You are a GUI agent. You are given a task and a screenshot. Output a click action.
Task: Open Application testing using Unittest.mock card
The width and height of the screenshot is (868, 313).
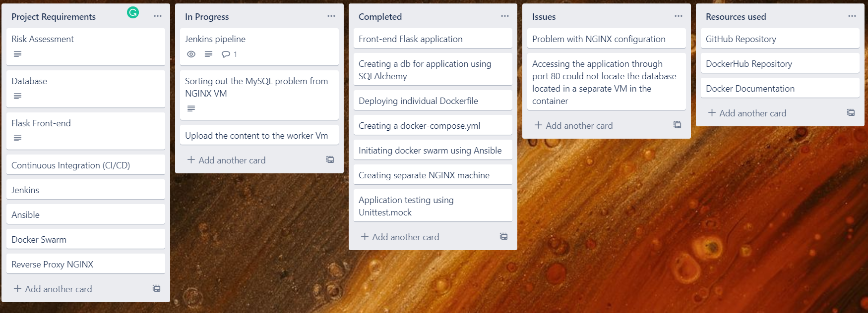pyautogui.click(x=433, y=206)
